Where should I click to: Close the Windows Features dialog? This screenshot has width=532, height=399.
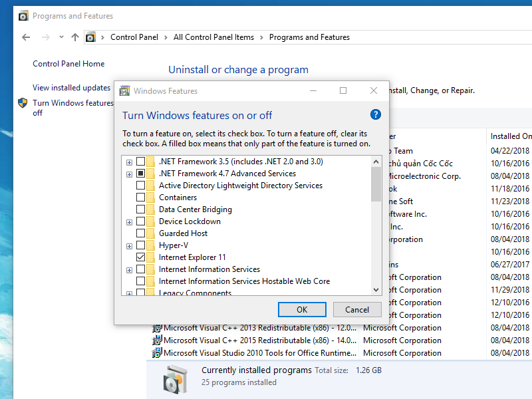(374, 90)
